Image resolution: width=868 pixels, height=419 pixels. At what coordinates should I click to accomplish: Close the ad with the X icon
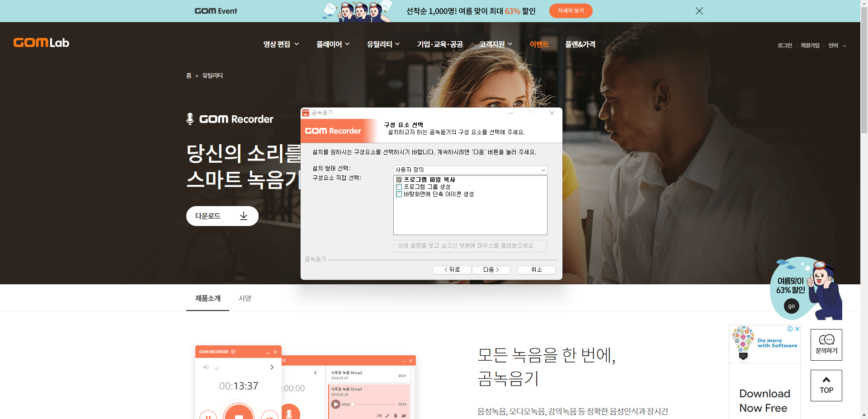coord(797,329)
